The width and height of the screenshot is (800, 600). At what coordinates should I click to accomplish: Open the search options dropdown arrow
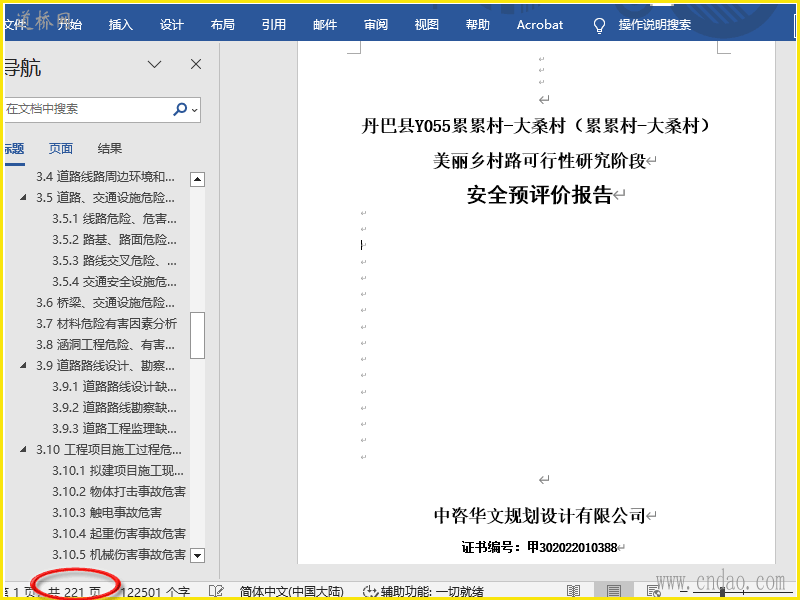[194, 110]
